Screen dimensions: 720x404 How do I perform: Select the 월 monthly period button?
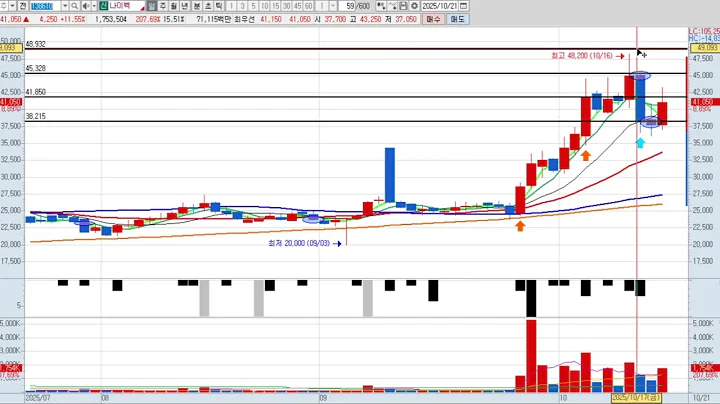pyautogui.click(x=174, y=6)
